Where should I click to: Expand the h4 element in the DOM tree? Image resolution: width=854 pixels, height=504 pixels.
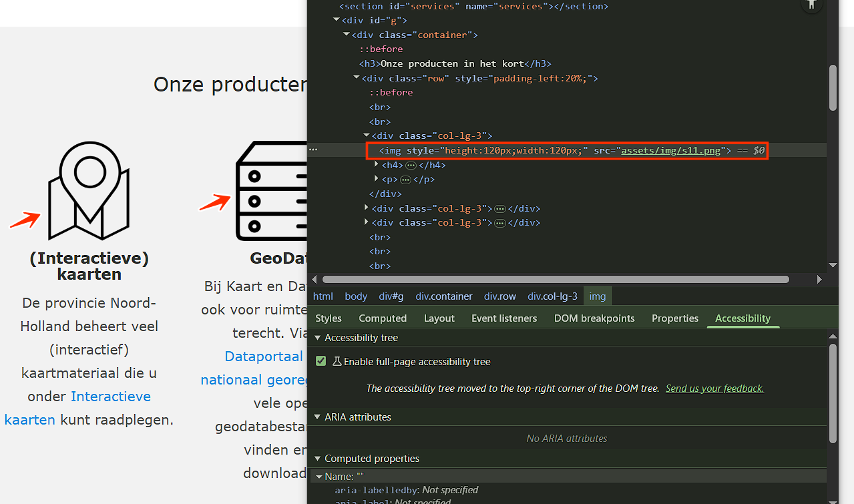[x=377, y=165]
